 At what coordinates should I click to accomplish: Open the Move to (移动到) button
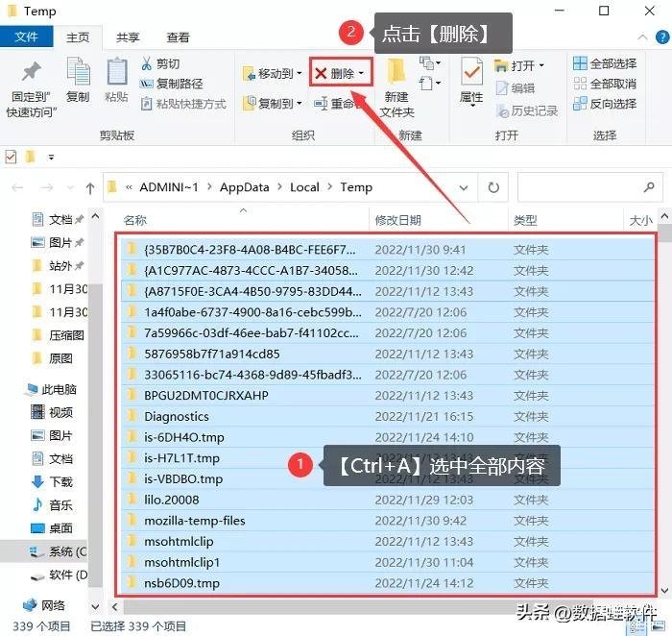(x=272, y=74)
